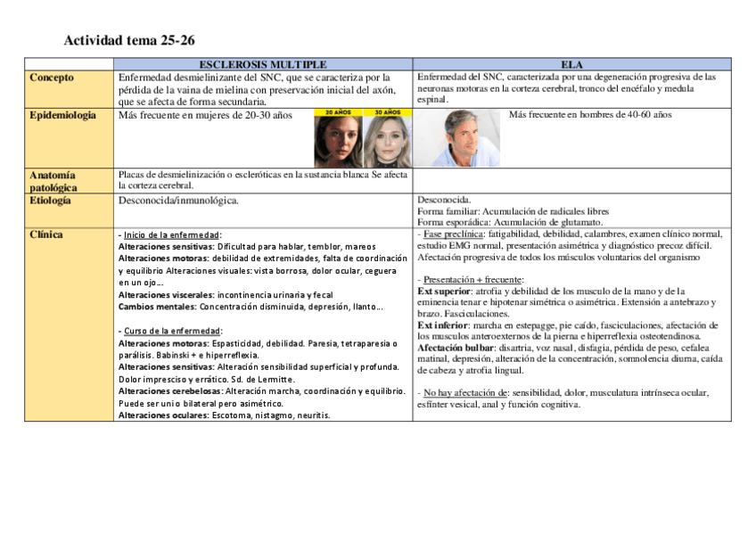Click the bold 'Ext superior' label
756x534 pixels.
coord(445,292)
